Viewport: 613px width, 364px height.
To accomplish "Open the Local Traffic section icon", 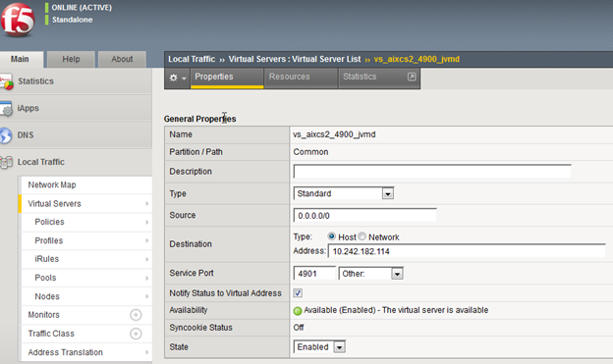I will coord(6,163).
